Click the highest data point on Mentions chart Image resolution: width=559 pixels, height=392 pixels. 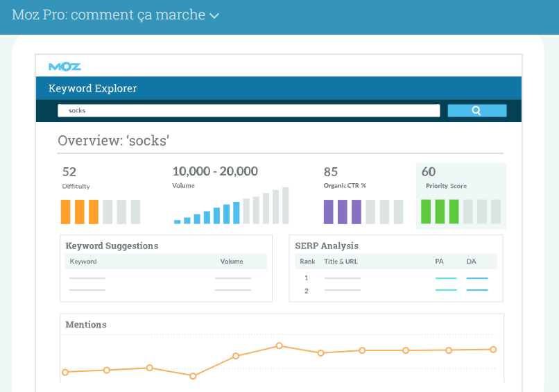pos(279,346)
